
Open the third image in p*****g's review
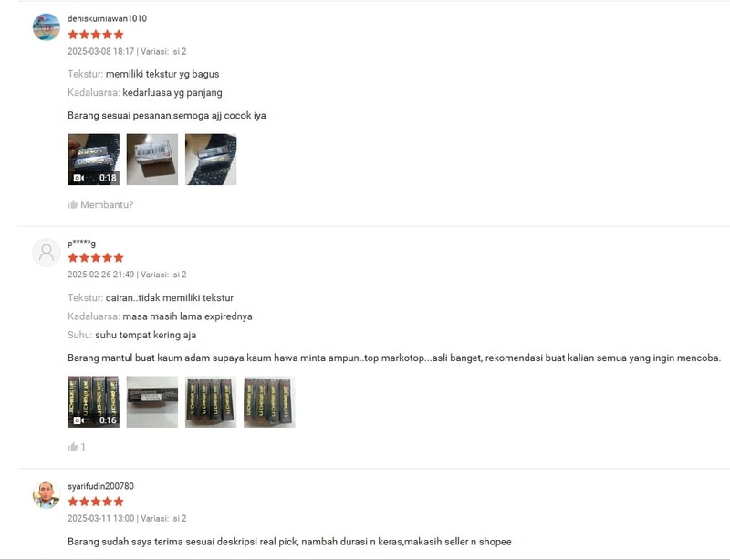(x=211, y=401)
